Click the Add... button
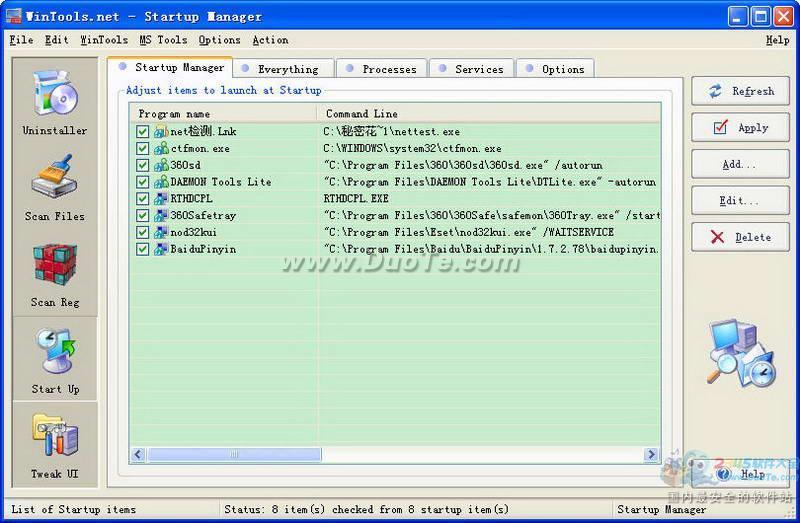Screen dimensions: 800x523 click(740, 164)
